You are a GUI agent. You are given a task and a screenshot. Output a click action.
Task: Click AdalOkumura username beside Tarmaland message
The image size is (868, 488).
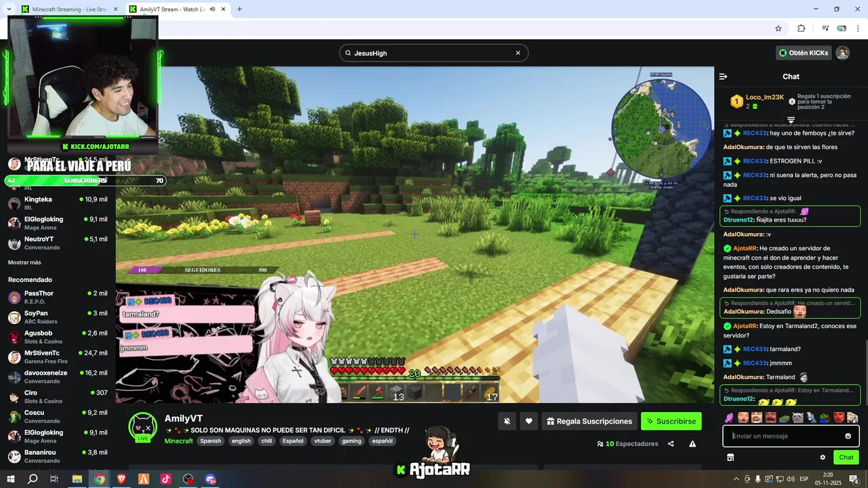tap(743, 377)
